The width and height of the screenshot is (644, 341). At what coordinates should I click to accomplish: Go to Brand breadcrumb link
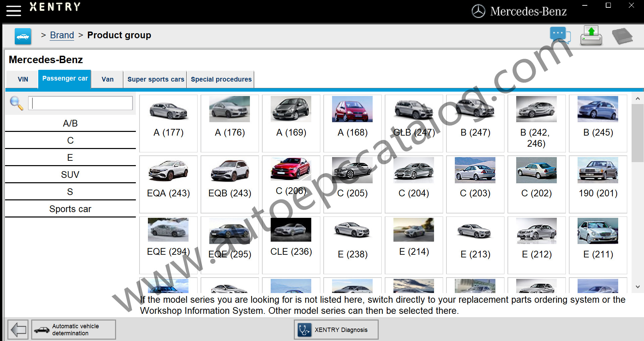point(62,35)
